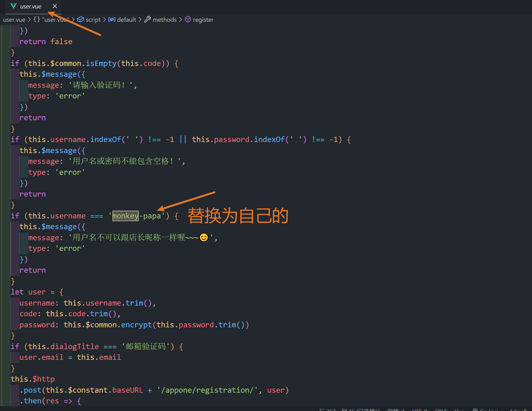Click the variable icon beside default breadcrumb
The width and height of the screenshot is (532, 411).
112,20
